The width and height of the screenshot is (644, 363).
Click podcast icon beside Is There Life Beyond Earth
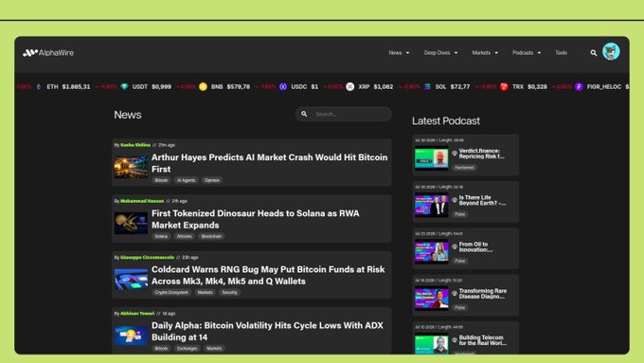[x=455, y=200]
